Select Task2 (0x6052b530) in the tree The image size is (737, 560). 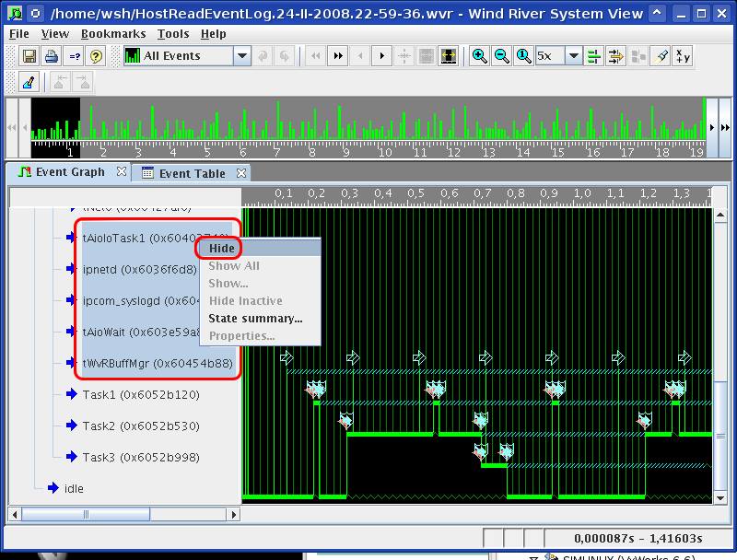[x=141, y=426]
